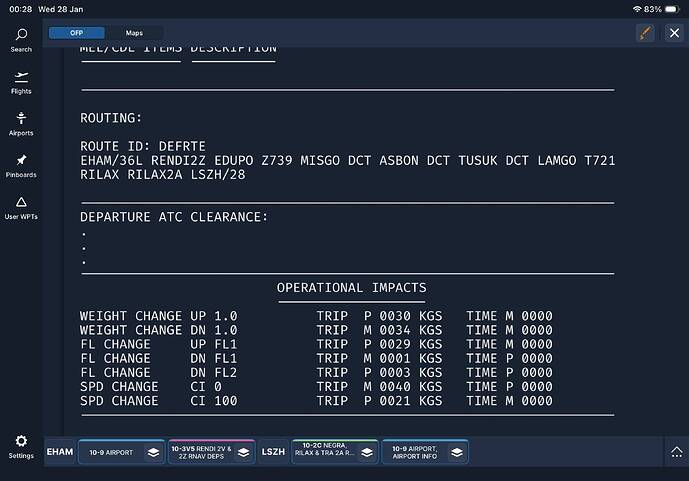Check the battery status icon

pyautogui.click(x=672, y=9)
